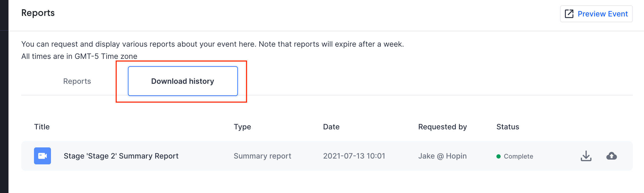Click the Preview Event external-link icon
The width and height of the screenshot is (644, 193).
click(569, 14)
